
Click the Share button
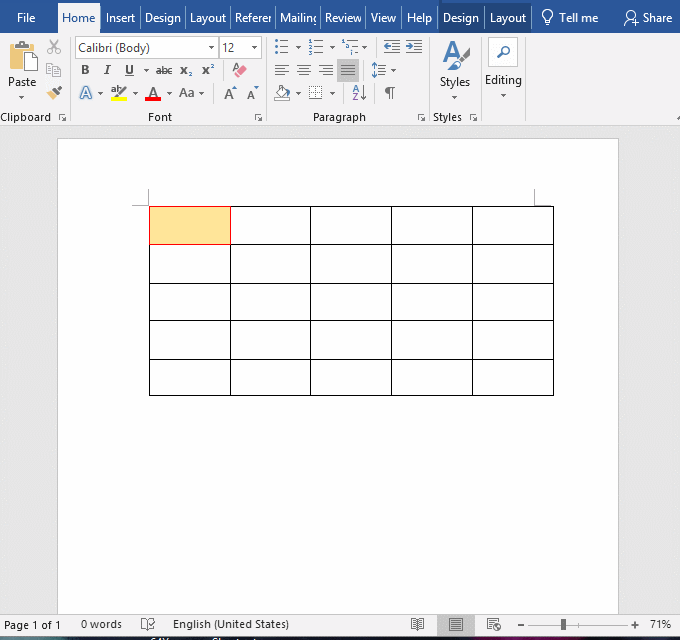[x=648, y=18]
